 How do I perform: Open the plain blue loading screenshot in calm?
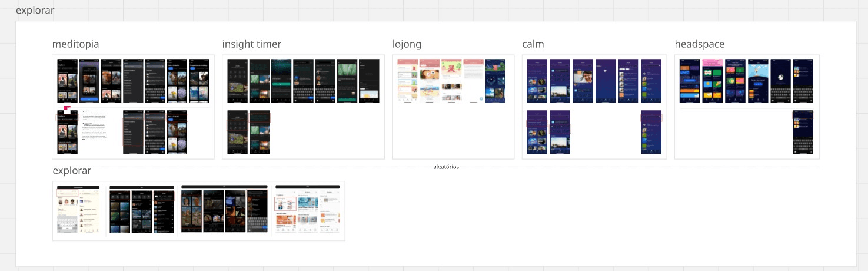[x=605, y=81]
